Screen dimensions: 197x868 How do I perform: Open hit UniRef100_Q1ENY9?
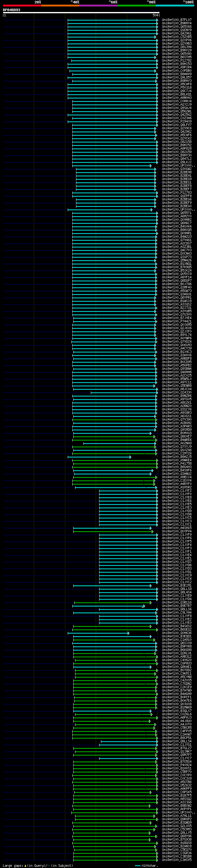176,30
